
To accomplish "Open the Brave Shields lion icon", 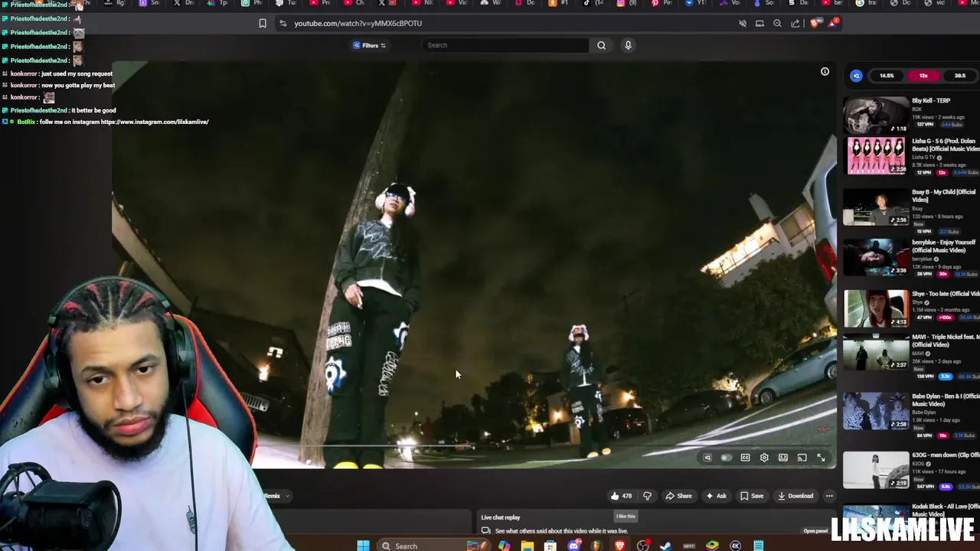I will 815,23.
